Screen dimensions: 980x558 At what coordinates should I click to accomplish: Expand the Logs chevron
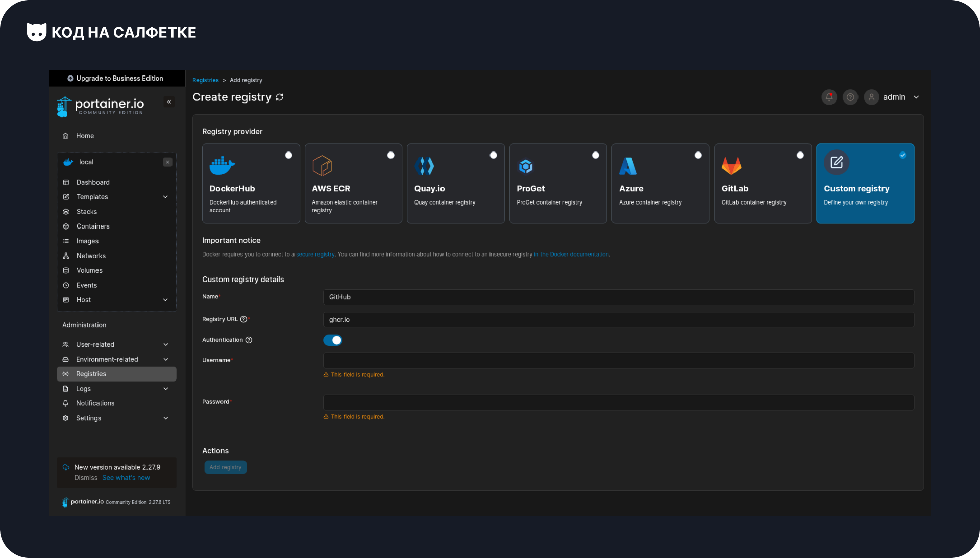[x=166, y=389]
